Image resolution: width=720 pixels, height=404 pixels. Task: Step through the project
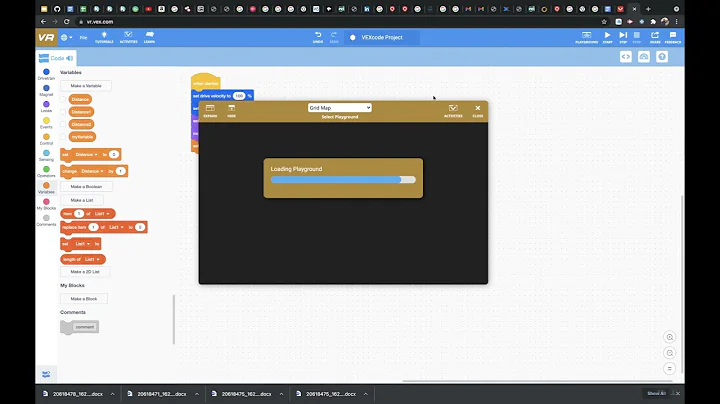tap(623, 37)
